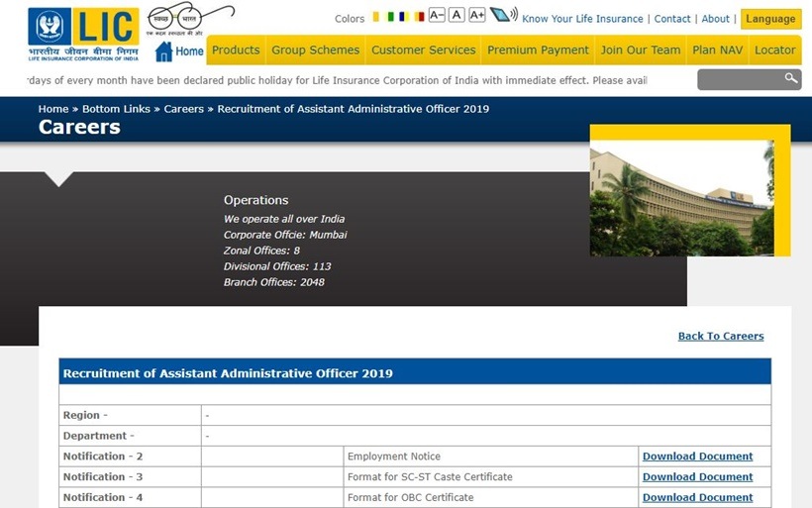This screenshot has width=812, height=508.
Task: Open the Products menu
Action: coord(236,51)
